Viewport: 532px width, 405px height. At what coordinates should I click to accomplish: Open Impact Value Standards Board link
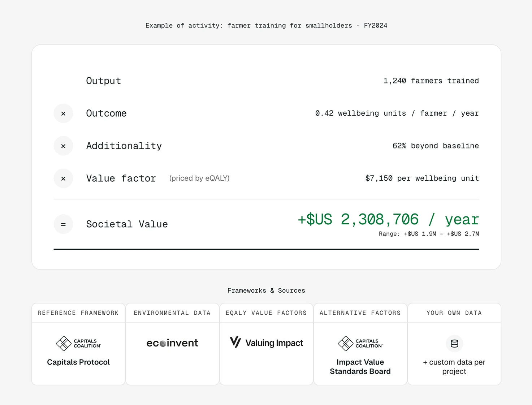[360, 367]
